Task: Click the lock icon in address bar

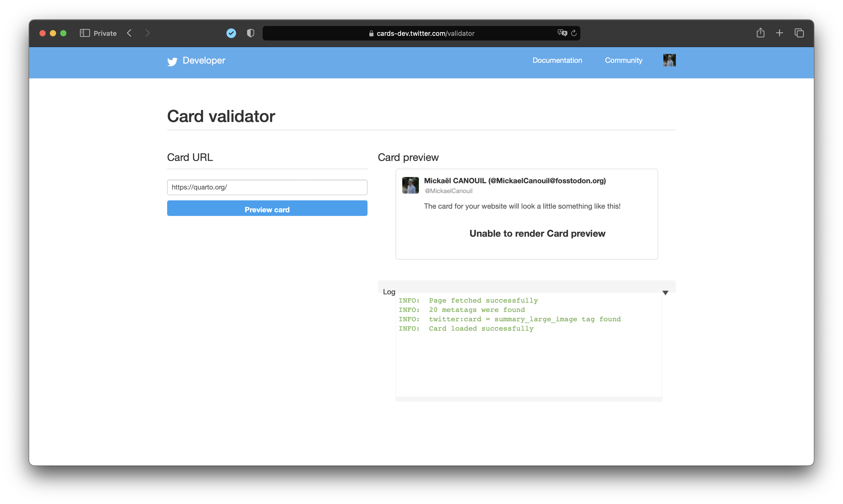Action: [371, 33]
